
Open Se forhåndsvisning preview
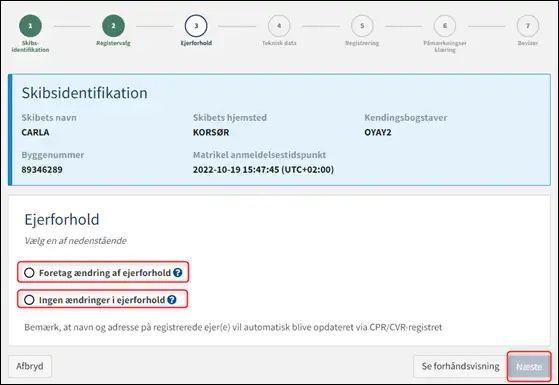(x=460, y=366)
